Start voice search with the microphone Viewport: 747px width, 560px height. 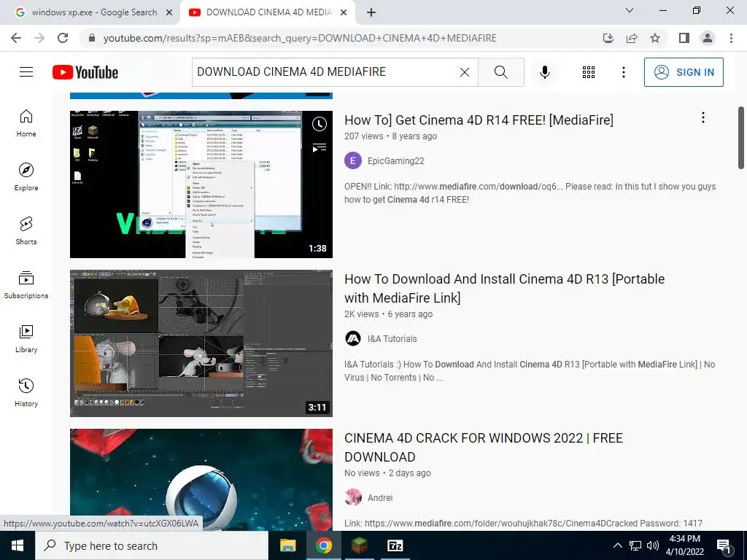(545, 72)
